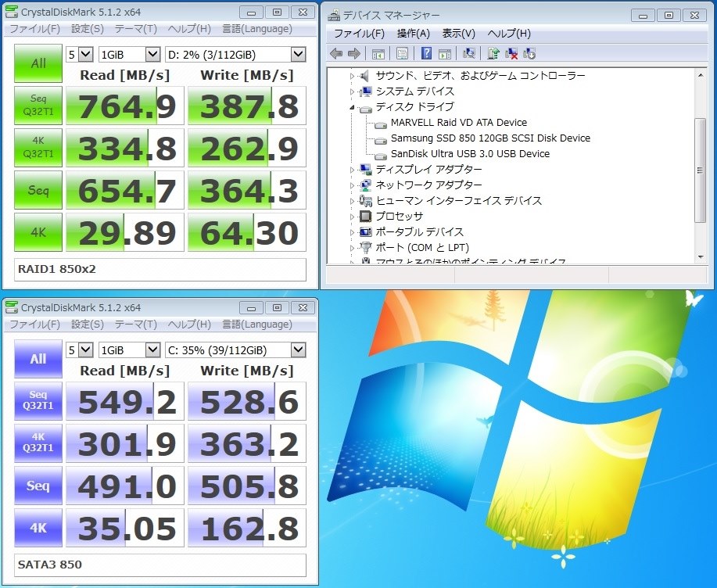Open ヘルプ(H) menu in Device Manager
Image resolution: width=717 pixels, height=588 pixels.
(x=509, y=34)
